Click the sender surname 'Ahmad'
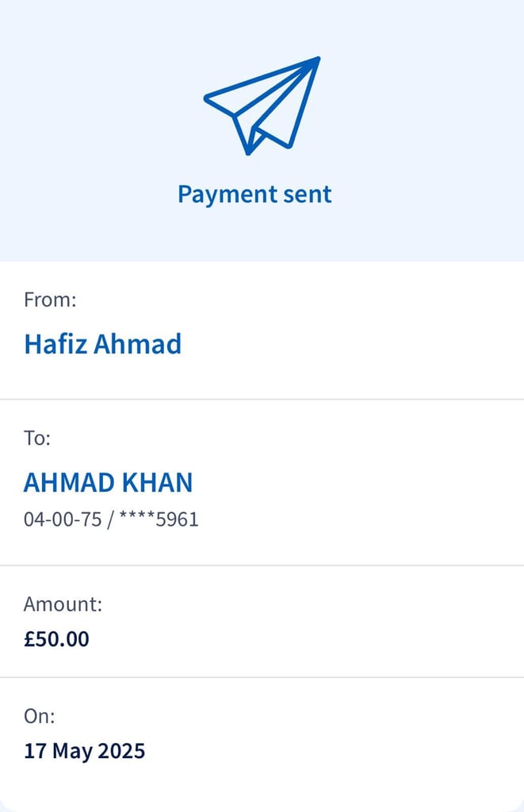This screenshot has width=524, height=812. [137, 344]
